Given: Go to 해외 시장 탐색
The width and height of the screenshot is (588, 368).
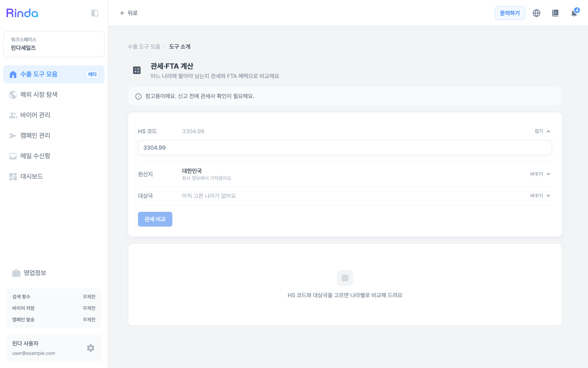Looking at the screenshot, I should click(x=54, y=95).
